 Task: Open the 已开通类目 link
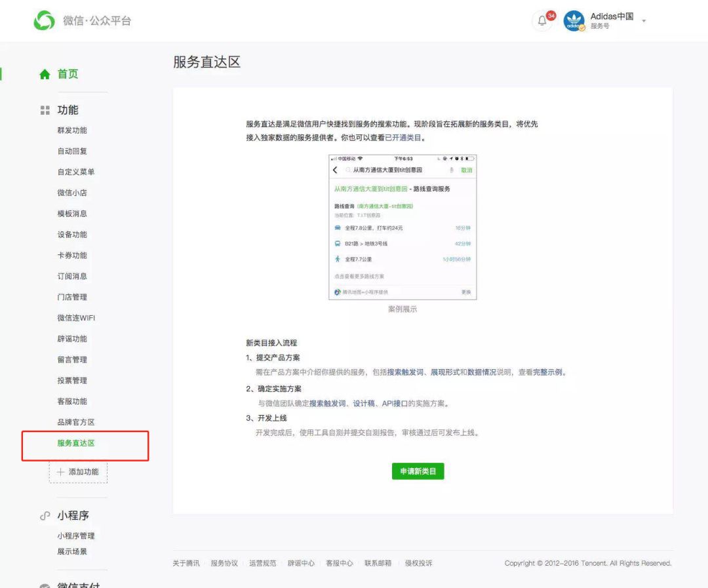[403, 138]
